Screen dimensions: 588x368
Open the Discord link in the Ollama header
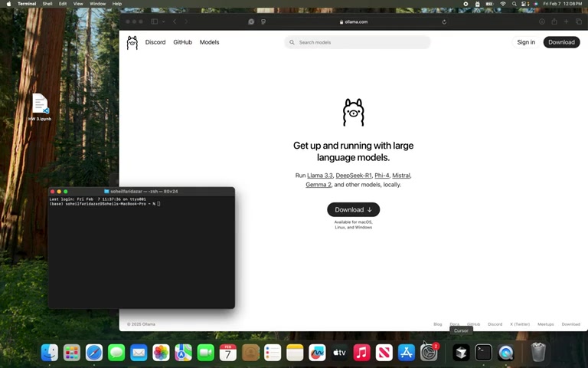[155, 42]
